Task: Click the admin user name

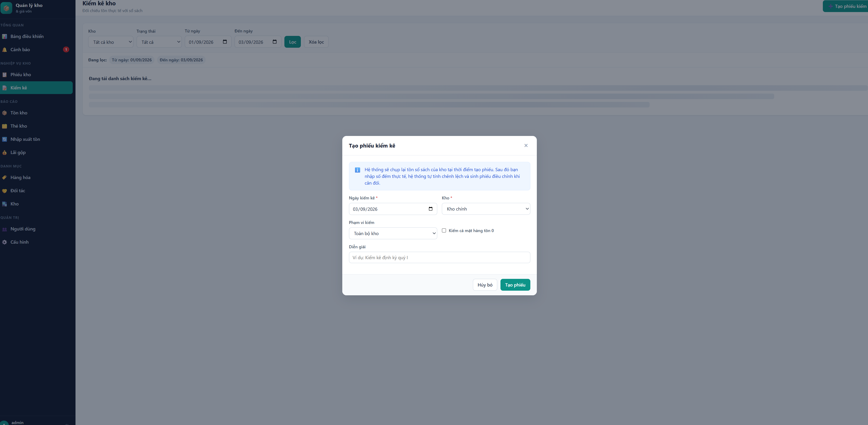Action: pyautogui.click(x=18, y=423)
